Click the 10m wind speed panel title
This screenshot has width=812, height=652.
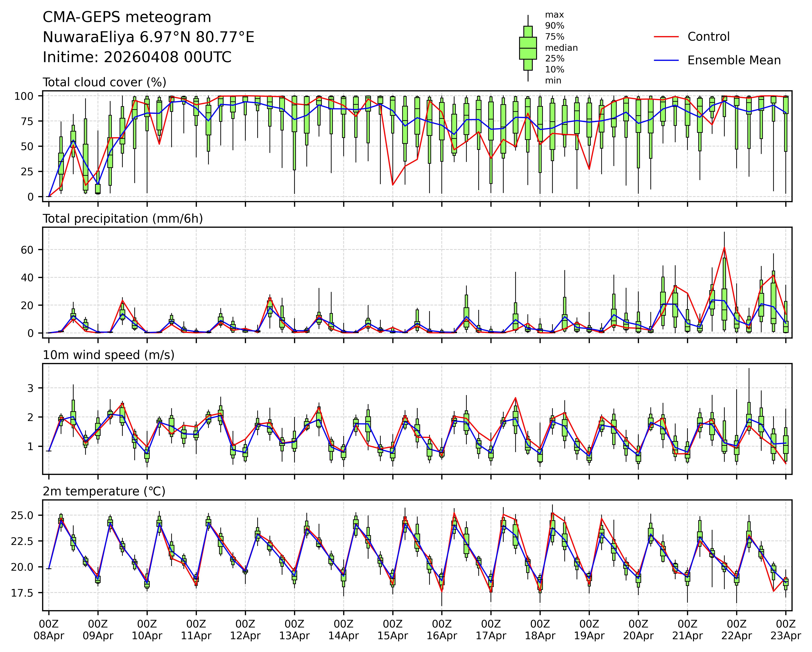point(108,355)
